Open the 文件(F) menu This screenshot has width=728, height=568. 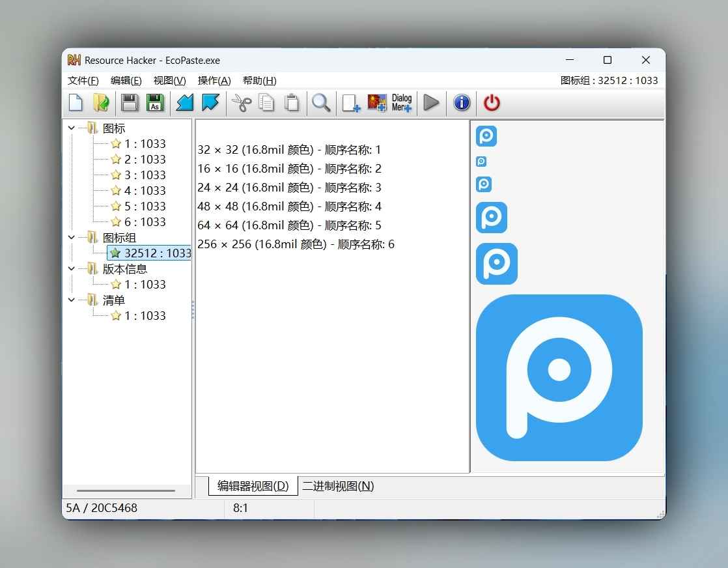pos(83,80)
